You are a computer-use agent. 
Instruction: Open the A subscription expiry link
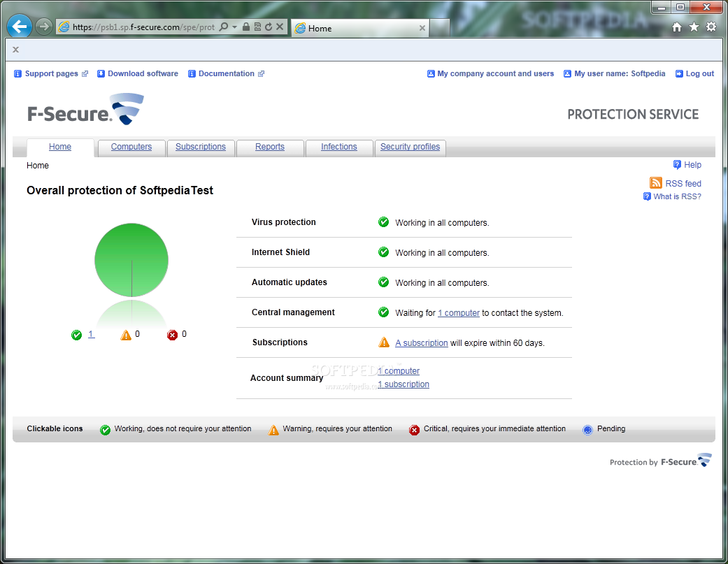pos(422,343)
